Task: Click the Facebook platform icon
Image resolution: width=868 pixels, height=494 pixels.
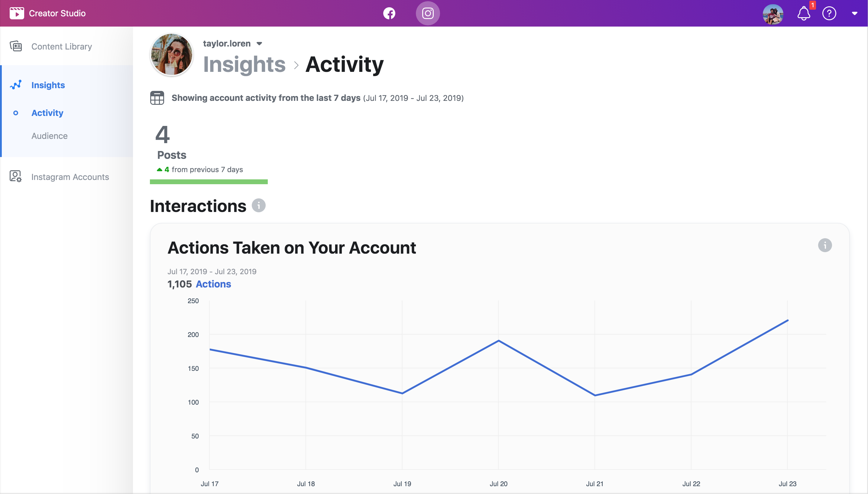Action: click(x=389, y=13)
